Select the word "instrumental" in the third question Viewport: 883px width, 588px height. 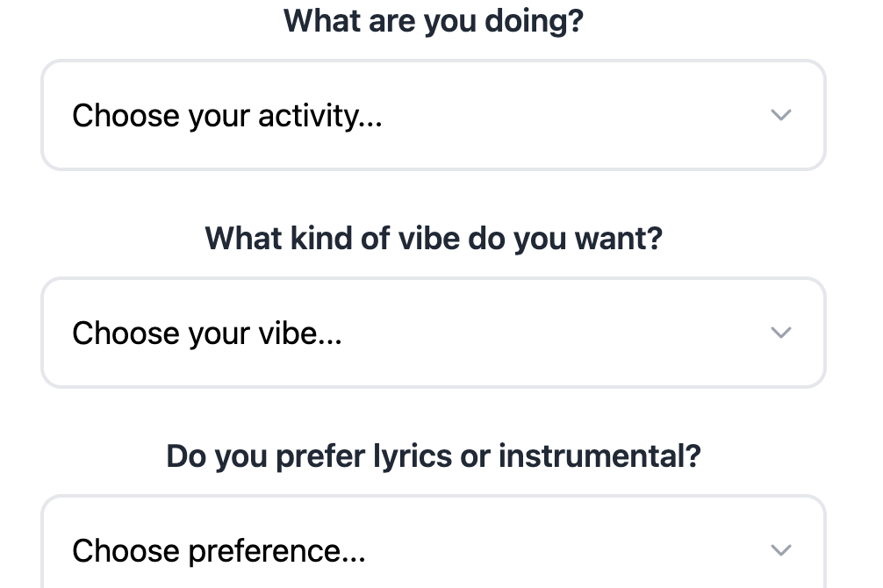point(599,455)
